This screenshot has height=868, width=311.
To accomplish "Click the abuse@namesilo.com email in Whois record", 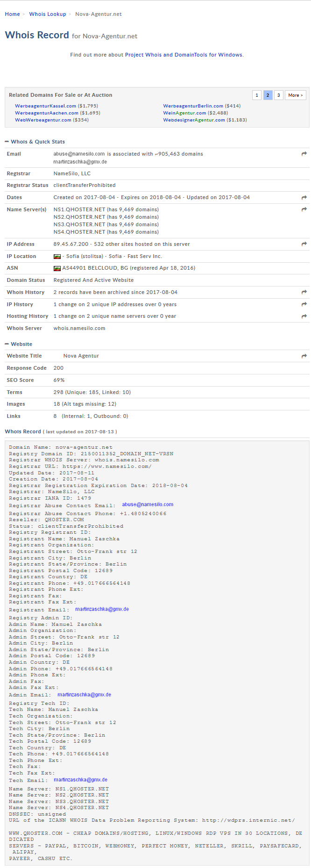I will [x=148, y=505].
